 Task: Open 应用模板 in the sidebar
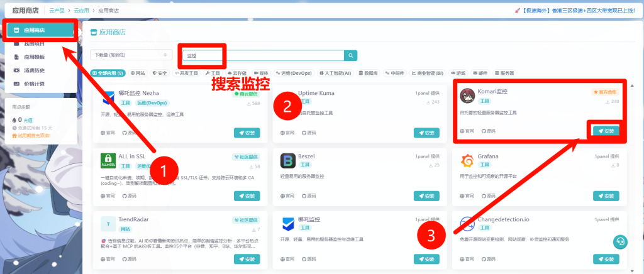(x=34, y=57)
